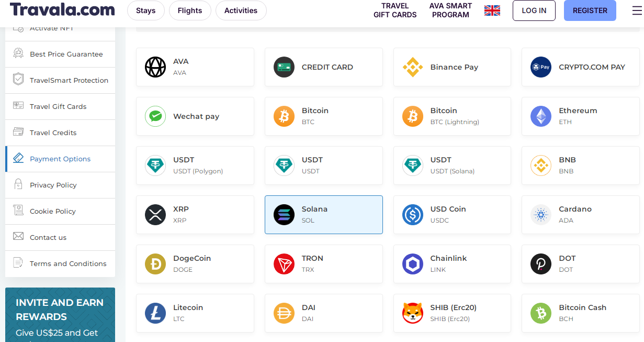Click the "SHIB (Erc20)" title text
The height and width of the screenshot is (342, 644).
tap(454, 307)
